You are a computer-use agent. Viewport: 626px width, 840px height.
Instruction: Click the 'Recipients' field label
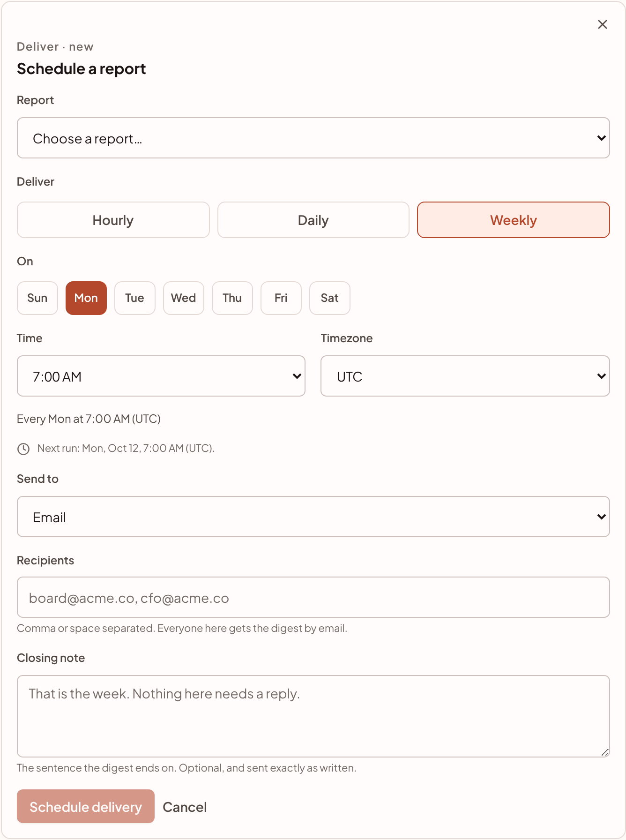45,561
